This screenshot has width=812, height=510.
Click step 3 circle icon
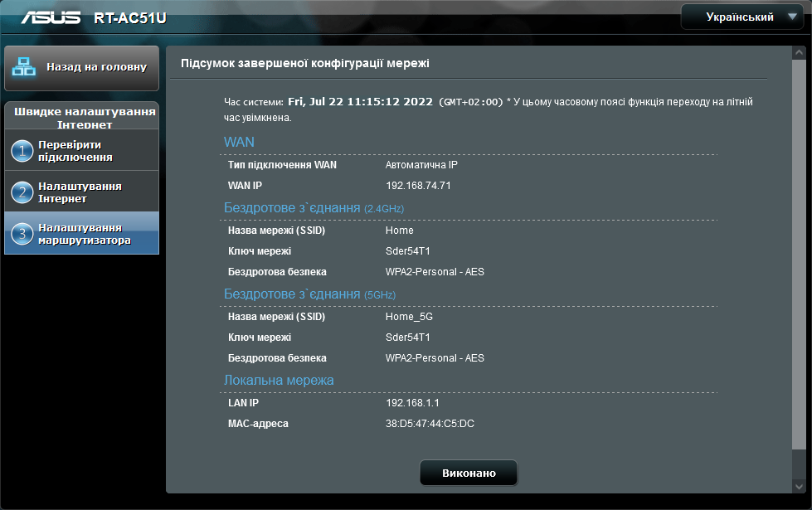[22, 234]
